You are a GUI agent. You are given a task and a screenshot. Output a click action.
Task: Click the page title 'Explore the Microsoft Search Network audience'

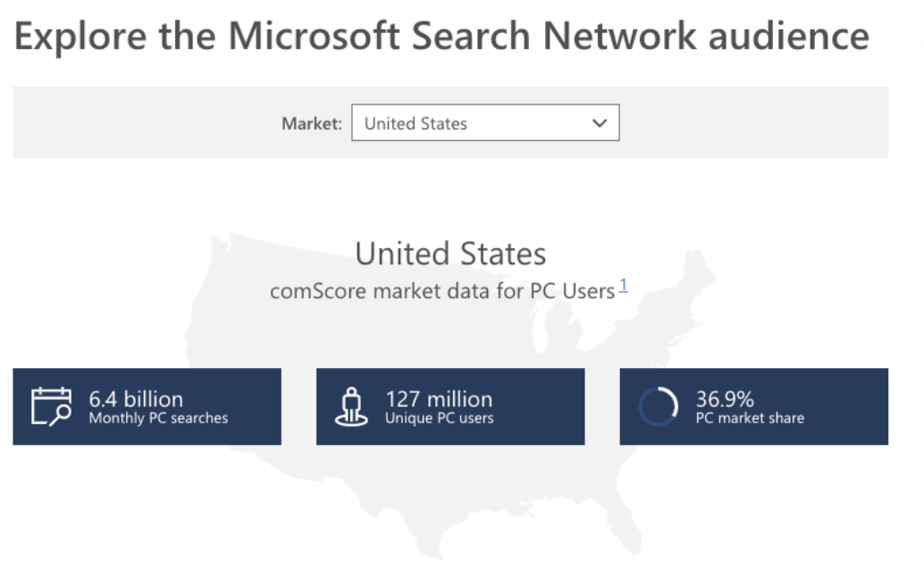[x=441, y=37]
